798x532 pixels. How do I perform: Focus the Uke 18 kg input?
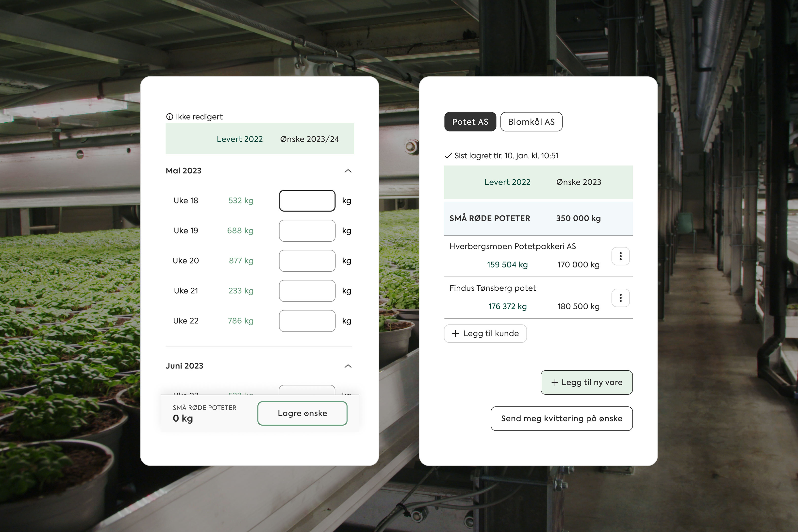(307, 200)
